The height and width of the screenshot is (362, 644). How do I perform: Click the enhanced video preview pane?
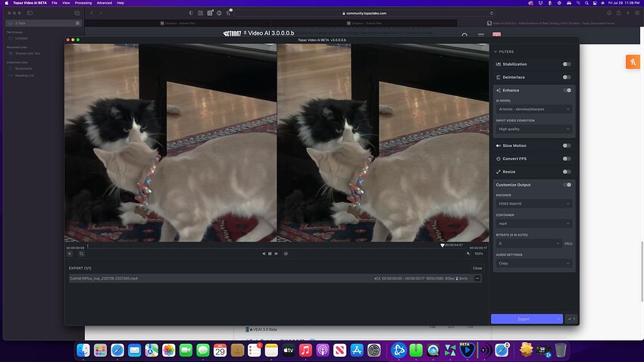(383, 143)
